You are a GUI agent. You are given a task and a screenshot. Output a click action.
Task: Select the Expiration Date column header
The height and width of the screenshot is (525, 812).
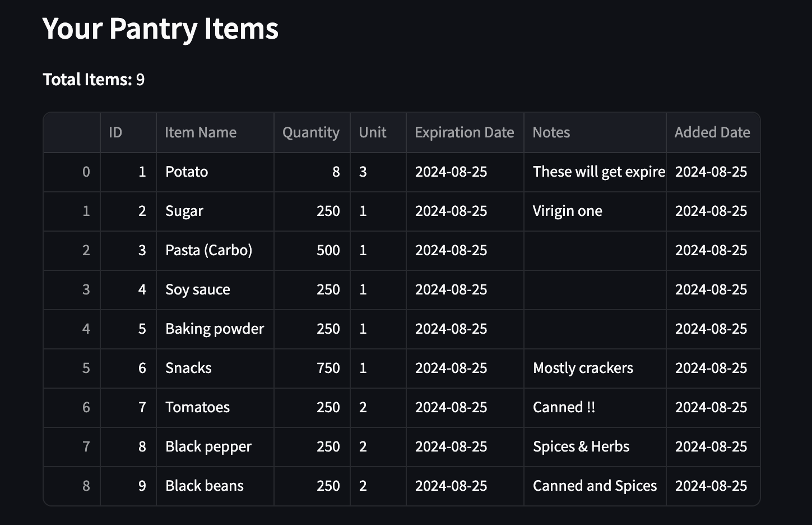[464, 132]
